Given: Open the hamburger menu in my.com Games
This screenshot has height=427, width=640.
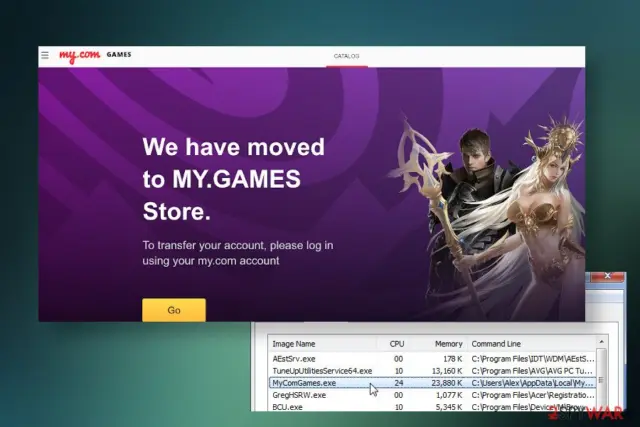Looking at the screenshot, I should tap(45, 55).
